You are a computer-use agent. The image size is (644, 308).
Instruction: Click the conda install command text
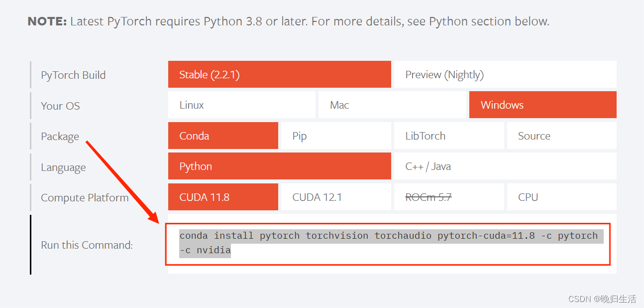pyautogui.click(x=391, y=243)
